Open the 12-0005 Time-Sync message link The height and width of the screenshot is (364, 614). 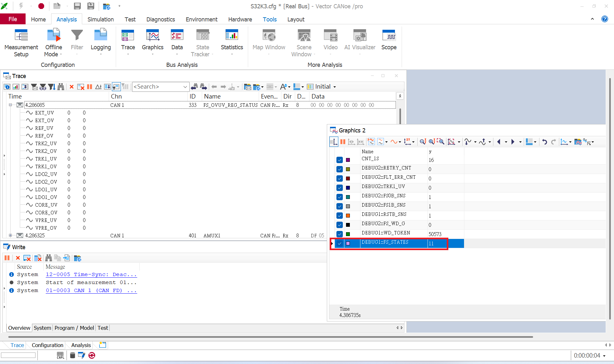click(91, 274)
